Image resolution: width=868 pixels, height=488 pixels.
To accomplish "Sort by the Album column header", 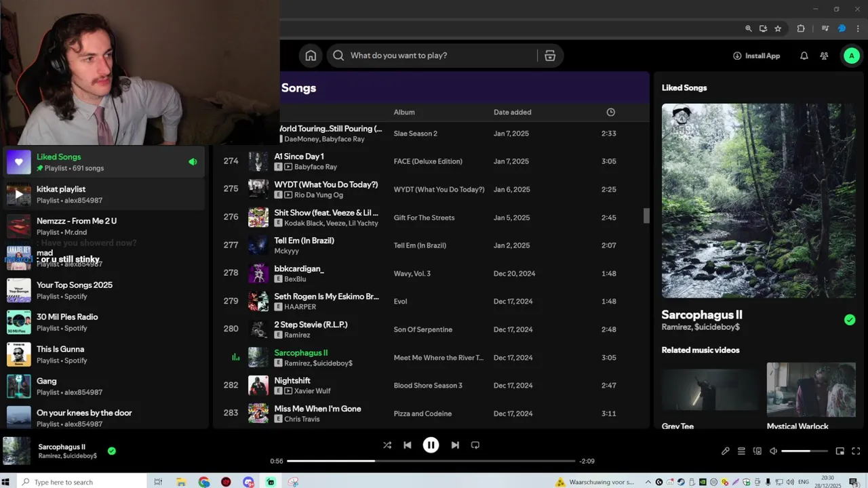I will pyautogui.click(x=404, y=112).
